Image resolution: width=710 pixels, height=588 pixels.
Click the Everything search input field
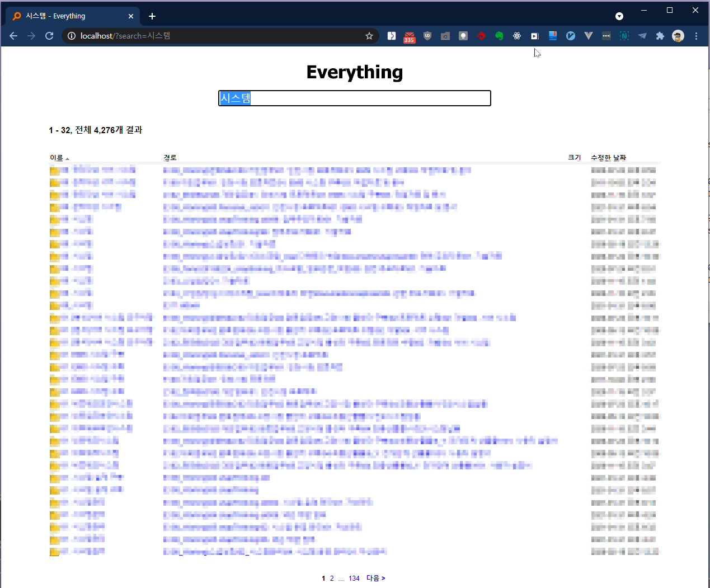click(355, 98)
